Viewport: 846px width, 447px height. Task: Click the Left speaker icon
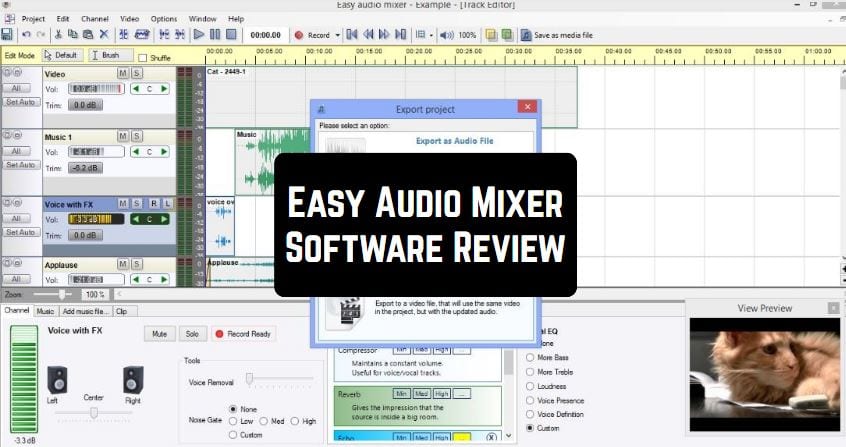click(x=58, y=380)
